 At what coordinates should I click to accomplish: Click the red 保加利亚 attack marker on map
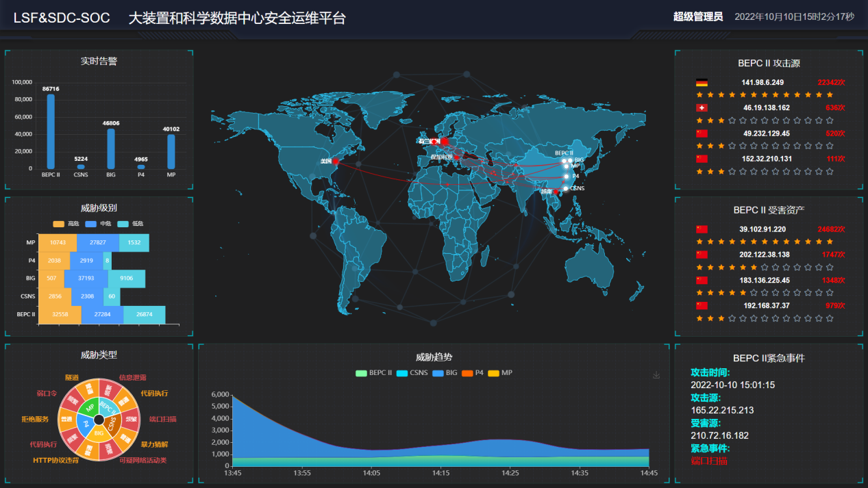coord(457,157)
